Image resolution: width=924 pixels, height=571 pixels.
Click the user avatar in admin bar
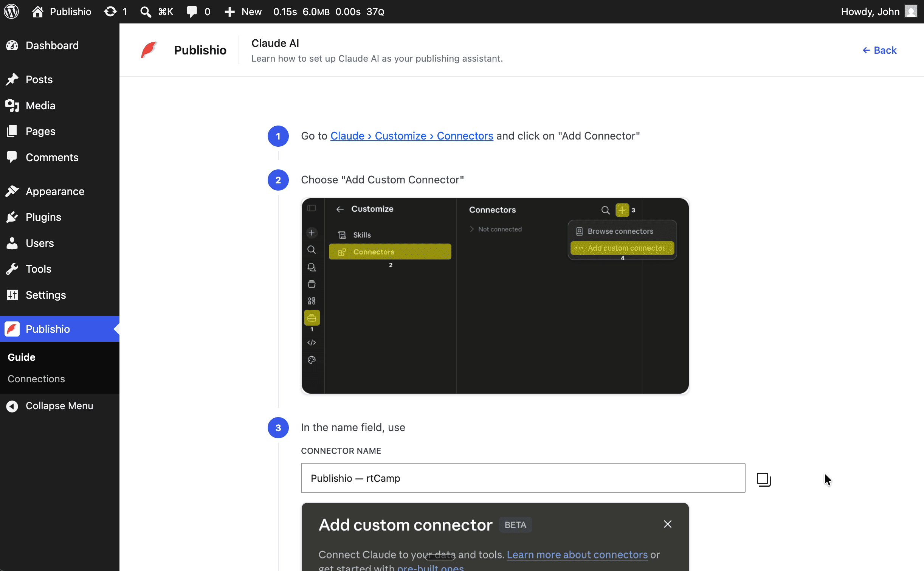click(x=911, y=11)
